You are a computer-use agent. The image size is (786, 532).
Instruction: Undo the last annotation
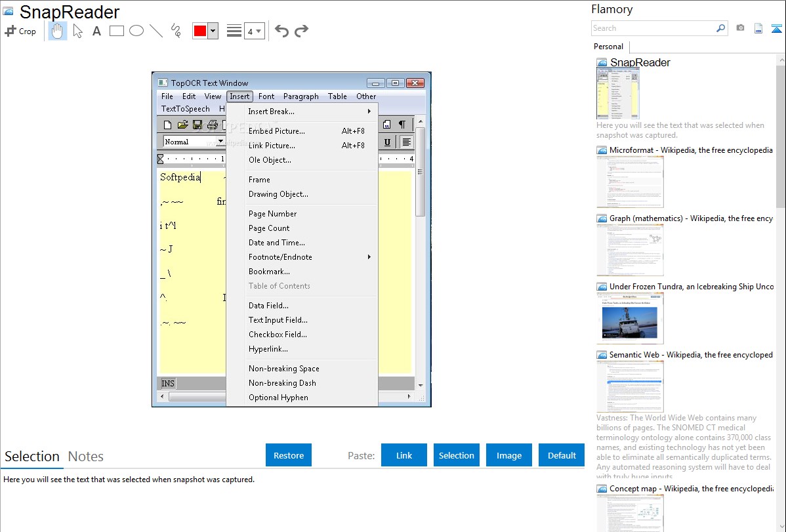pyautogui.click(x=281, y=31)
